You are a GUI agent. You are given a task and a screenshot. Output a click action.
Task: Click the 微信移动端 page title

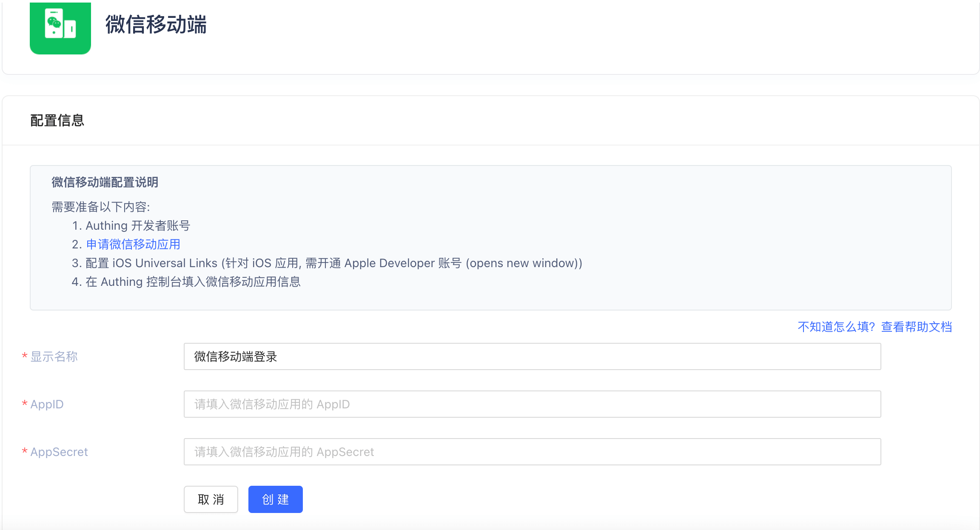(156, 24)
